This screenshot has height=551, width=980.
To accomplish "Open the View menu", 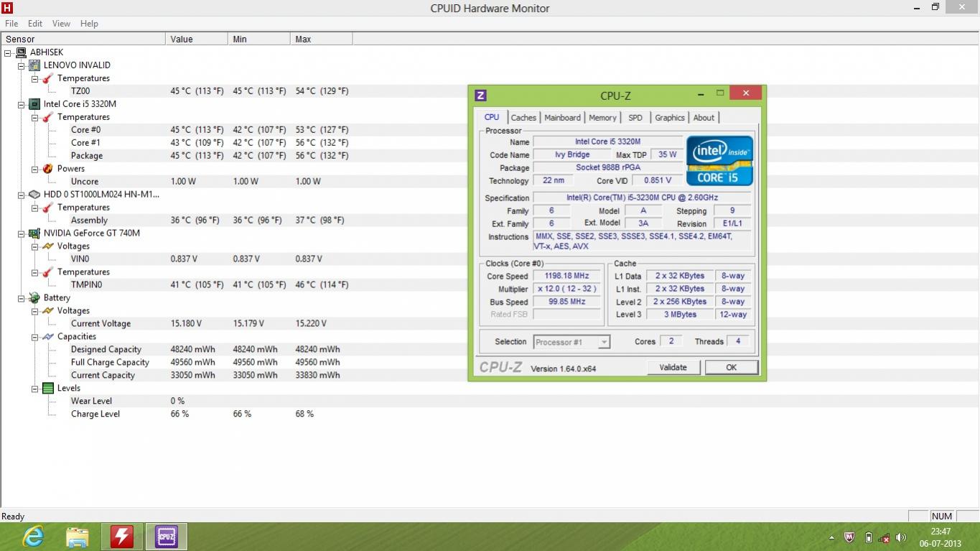I will pyautogui.click(x=61, y=24).
